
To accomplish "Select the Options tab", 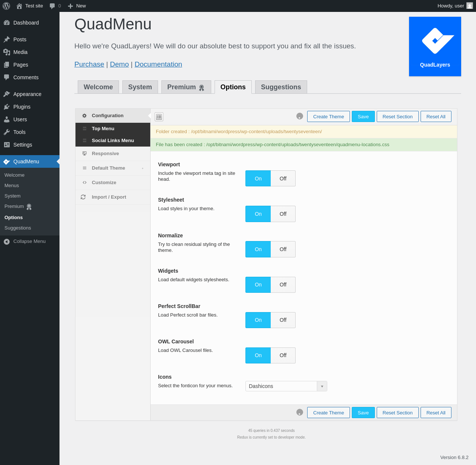I will point(233,87).
